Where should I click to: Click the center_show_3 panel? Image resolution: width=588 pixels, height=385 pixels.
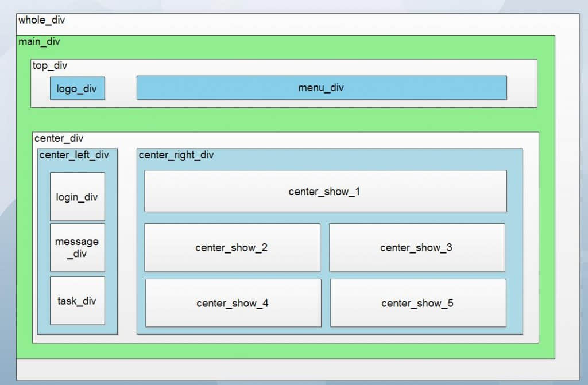tap(417, 247)
